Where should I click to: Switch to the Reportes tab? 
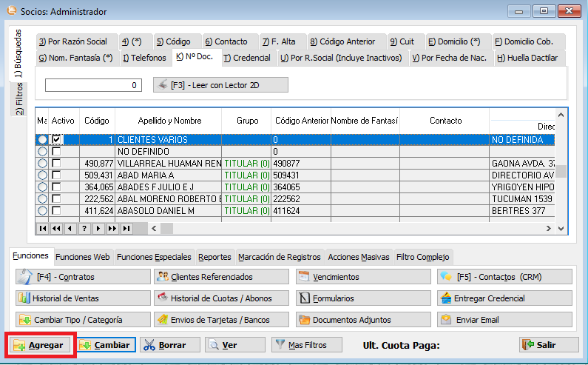(214, 257)
